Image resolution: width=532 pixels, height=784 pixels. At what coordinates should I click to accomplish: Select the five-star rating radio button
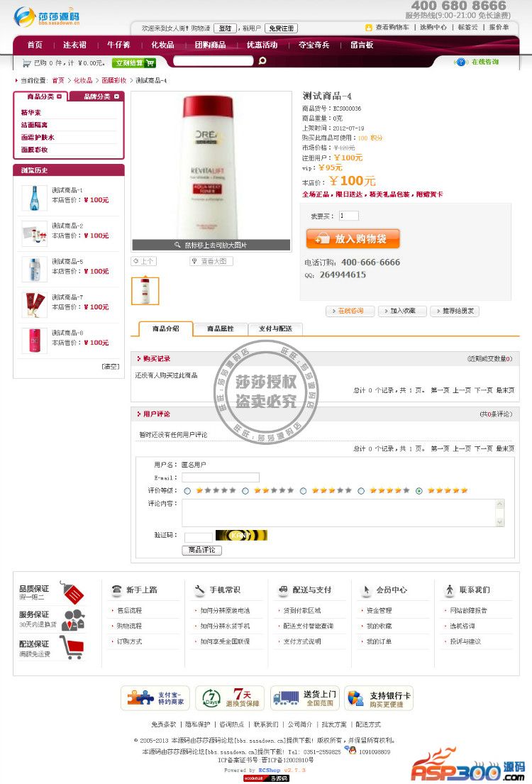point(419,491)
